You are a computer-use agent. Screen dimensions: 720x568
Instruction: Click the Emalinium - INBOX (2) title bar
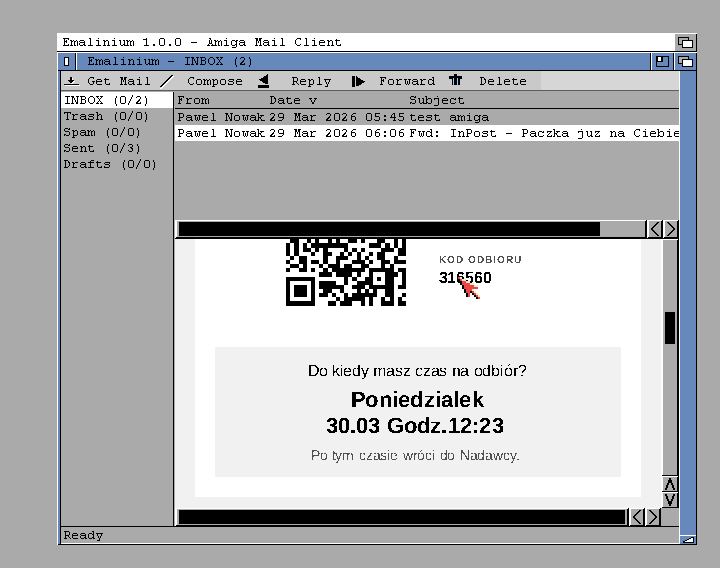pos(363,61)
